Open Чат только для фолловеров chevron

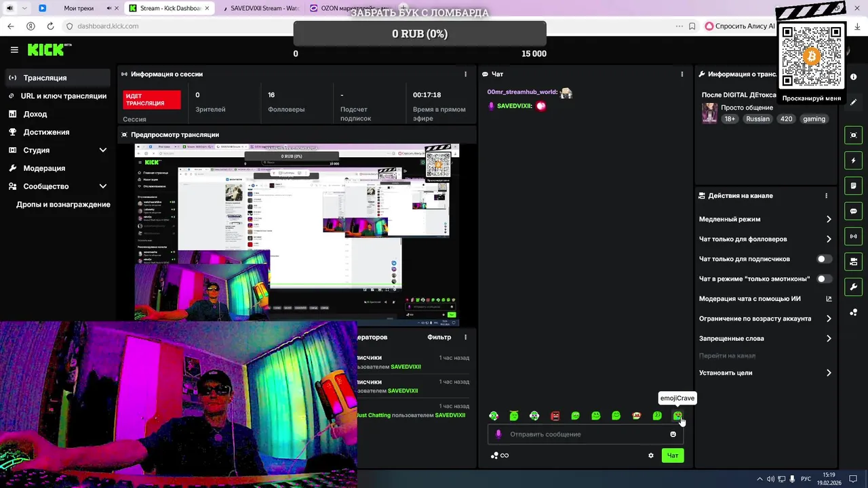pos(829,239)
